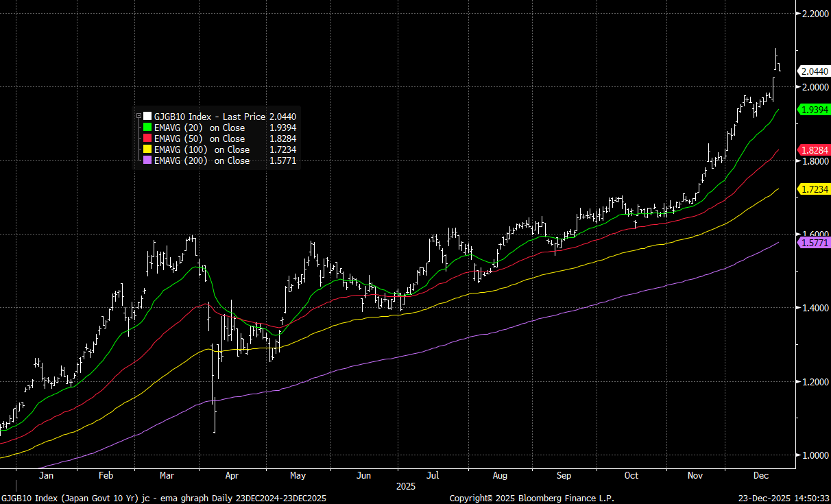The height and width of the screenshot is (504, 831).
Task: Select the EMAVG (100) on Close legend entry
Action: 202,149
